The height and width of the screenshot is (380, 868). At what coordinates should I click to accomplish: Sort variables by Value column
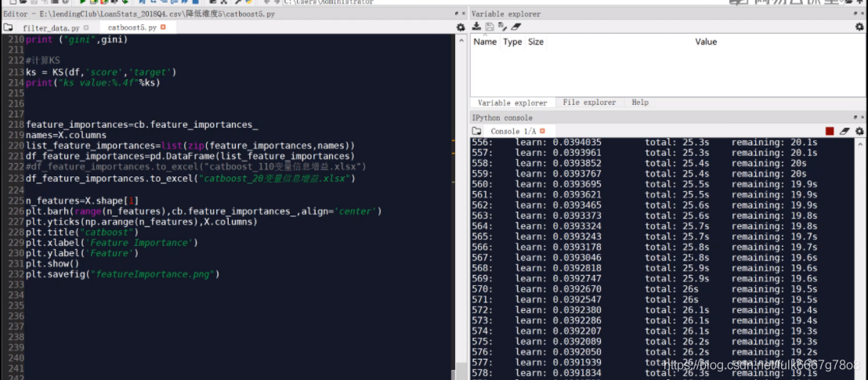tap(706, 42)
